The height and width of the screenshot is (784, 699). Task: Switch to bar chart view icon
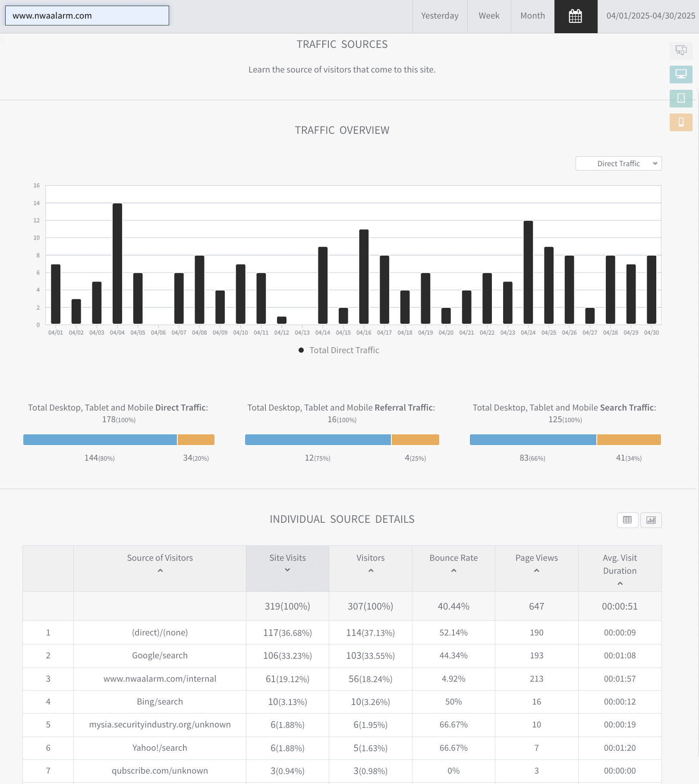pyautogui.click(x=651, y=520)
